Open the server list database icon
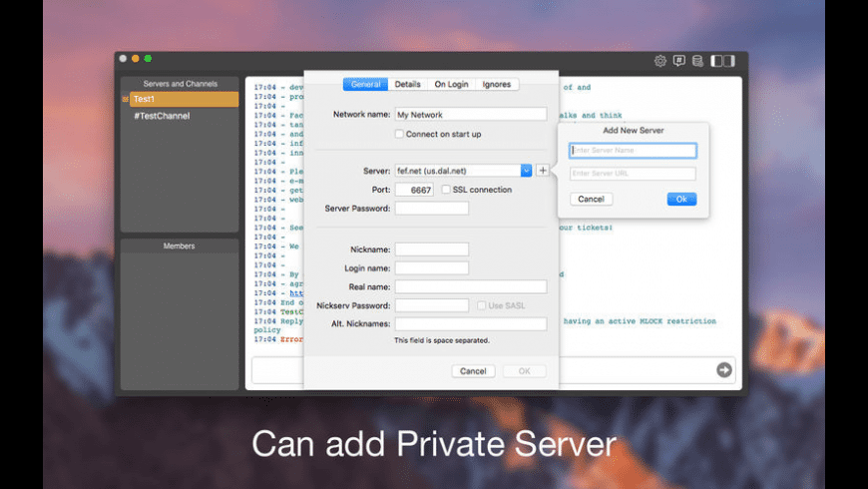Viewport: 868px width, 489px height. pyautogui.click(x=697, y=61)
